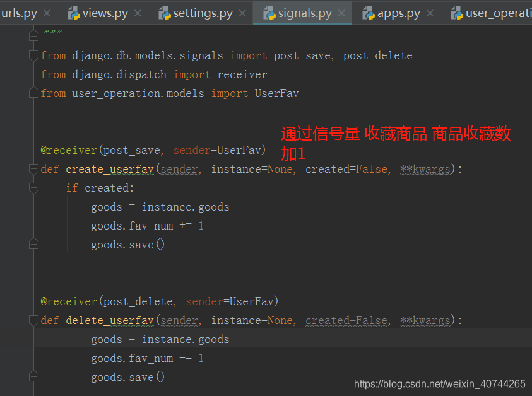Click 'UserFav' in the models import line
Viewport: 532px width, 396px height.
pyautogui.click(x=276, y=93)
